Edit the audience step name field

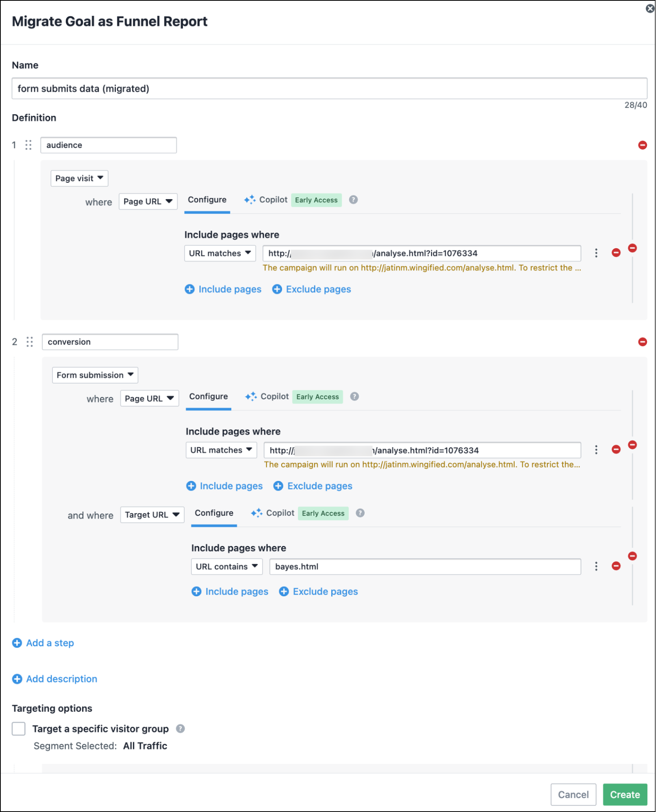tap(109, 145)
